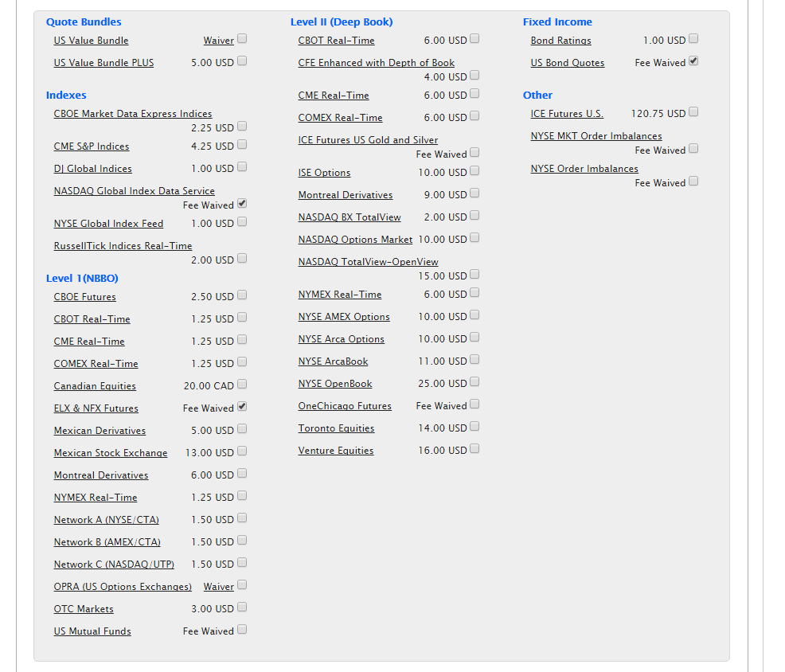785x672 pixels.
Task: Tick the US Value Bundle checkbox
Action: tap(242, 38)
